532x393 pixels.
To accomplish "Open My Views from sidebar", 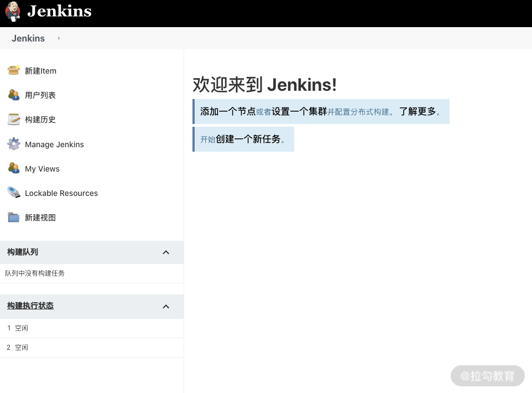I will pyautogui.click(x=42, y=169).
